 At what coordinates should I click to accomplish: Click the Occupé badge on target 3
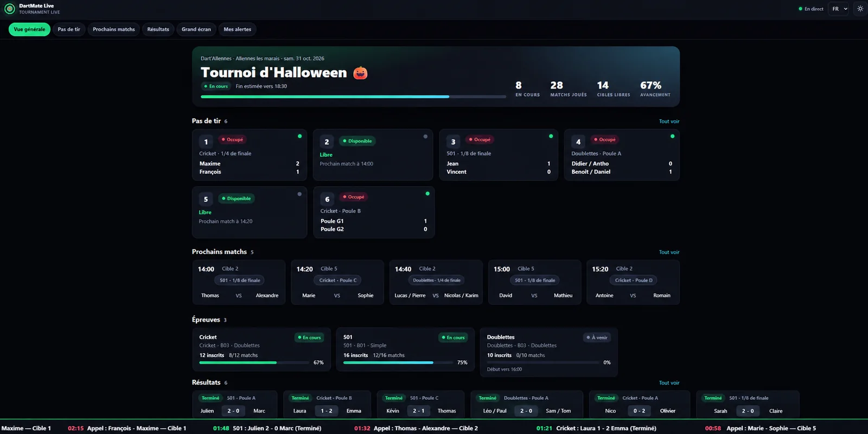pos(480,139)
